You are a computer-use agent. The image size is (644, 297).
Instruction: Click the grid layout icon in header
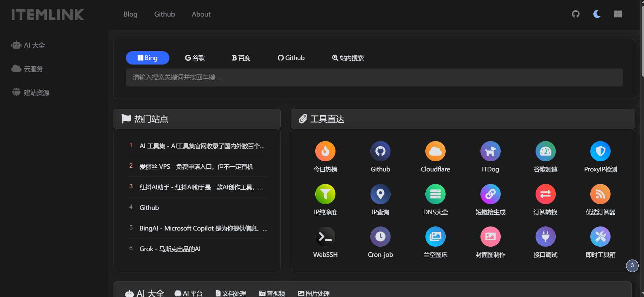618,14
